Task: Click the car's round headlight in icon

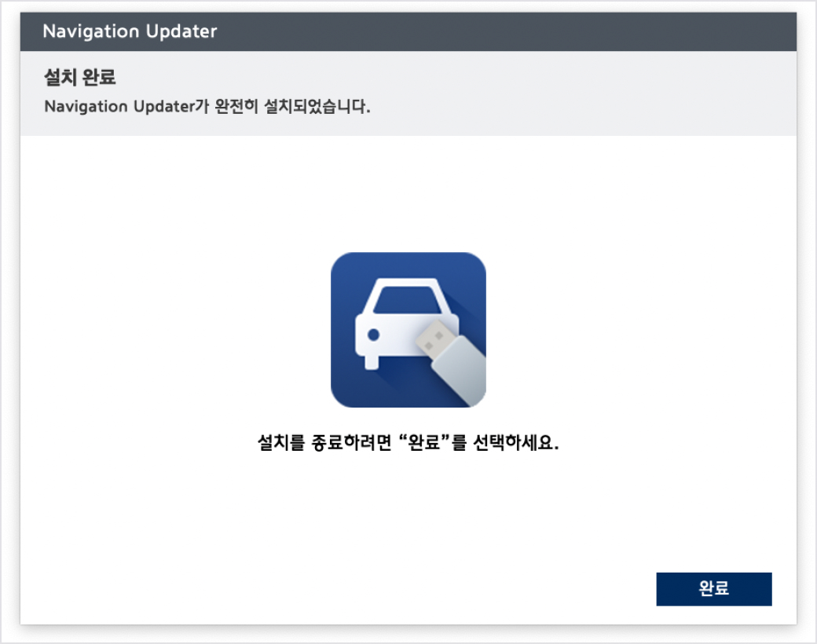Action: click(x=374, y=335)
